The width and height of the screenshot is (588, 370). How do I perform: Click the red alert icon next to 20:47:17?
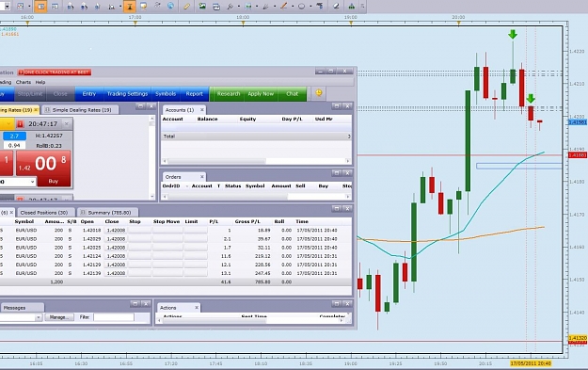(21, 124)
